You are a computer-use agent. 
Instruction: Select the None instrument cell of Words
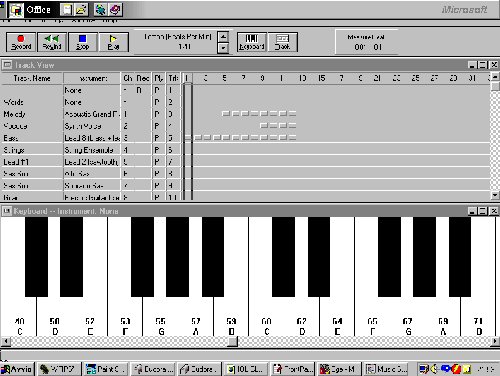click(92, 102)
